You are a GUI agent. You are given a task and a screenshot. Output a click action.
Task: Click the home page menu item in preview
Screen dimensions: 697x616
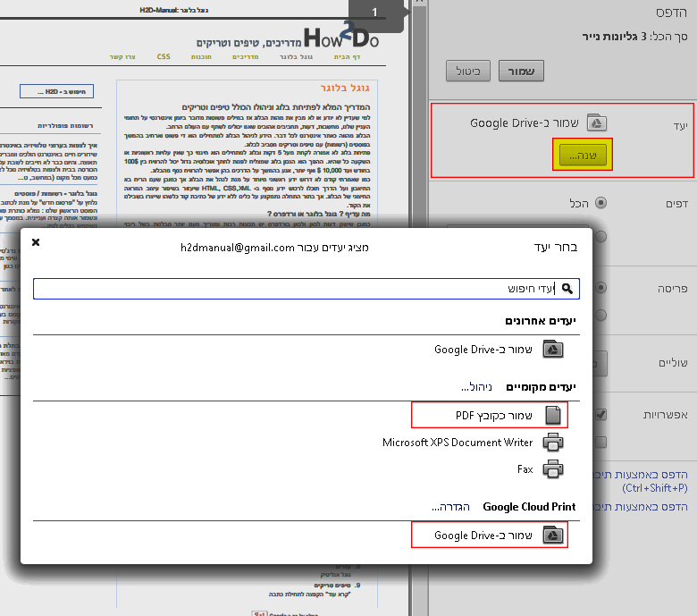pos(347,57)
